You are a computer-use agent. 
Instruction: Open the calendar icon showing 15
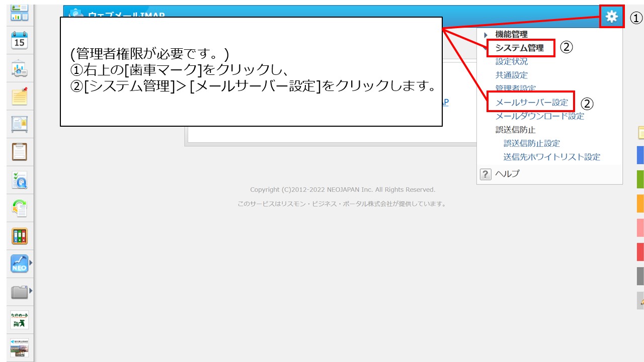20,41
